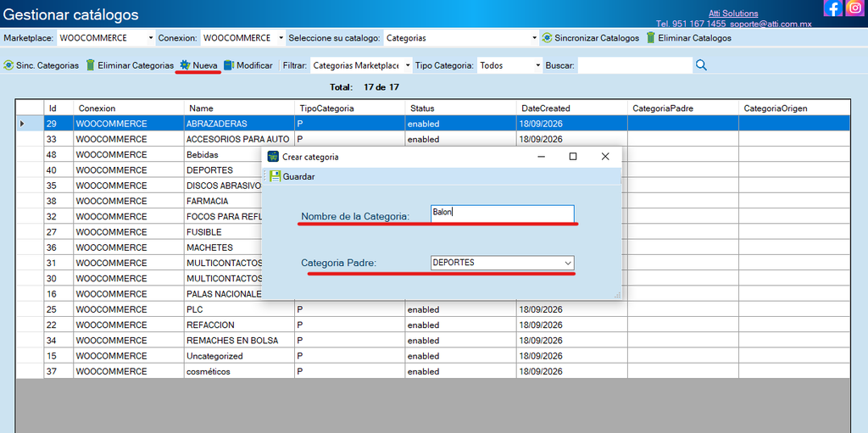Select the DEPORTES name cell

(223, 170)
